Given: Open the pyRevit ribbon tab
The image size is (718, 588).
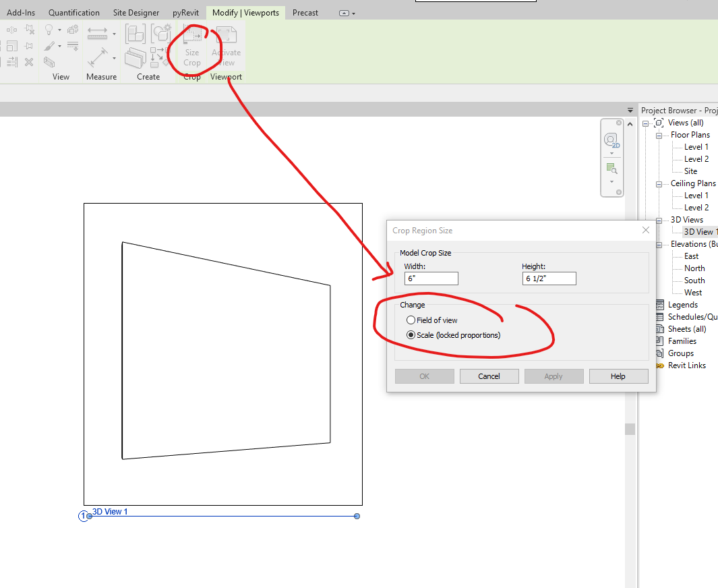Looking at the screenshot, I should tap(185, 13).
